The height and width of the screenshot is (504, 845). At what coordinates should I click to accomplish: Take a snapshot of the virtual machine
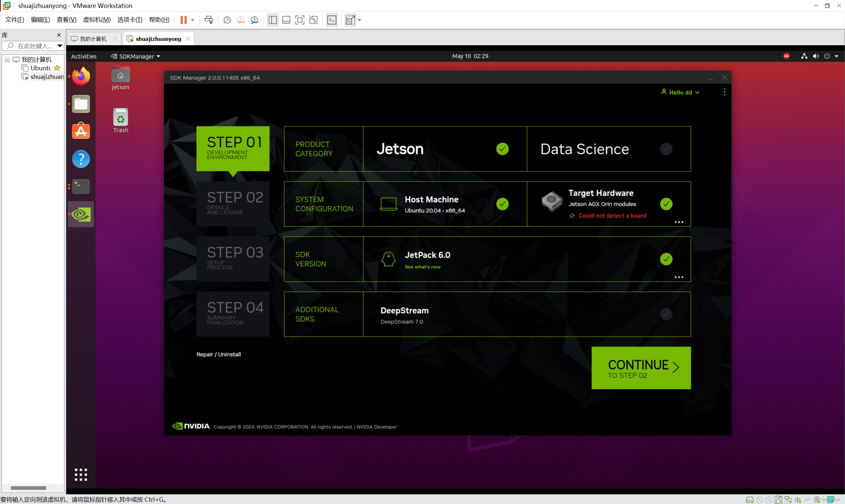coord(227,20)
